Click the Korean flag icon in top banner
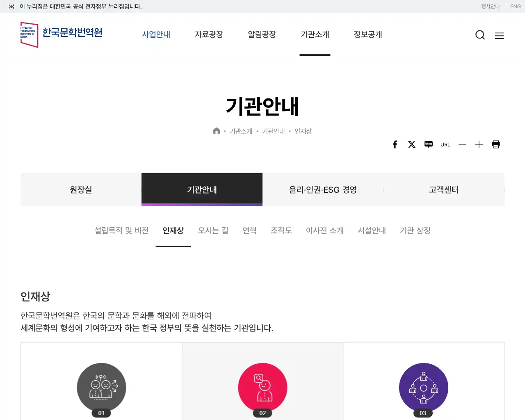Image resolution: width=525 pixels, height=420 pixels. point(11,7)
